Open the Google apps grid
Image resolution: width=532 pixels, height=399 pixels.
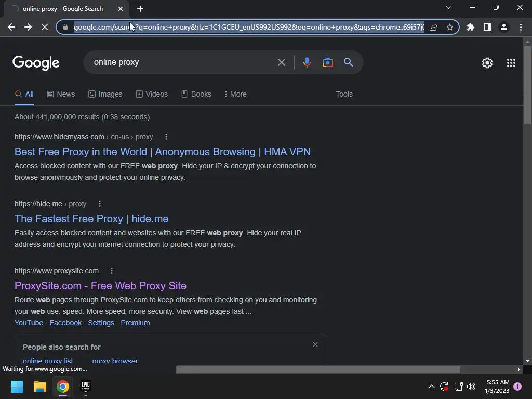pyautogui.click(x=511, y=63)
